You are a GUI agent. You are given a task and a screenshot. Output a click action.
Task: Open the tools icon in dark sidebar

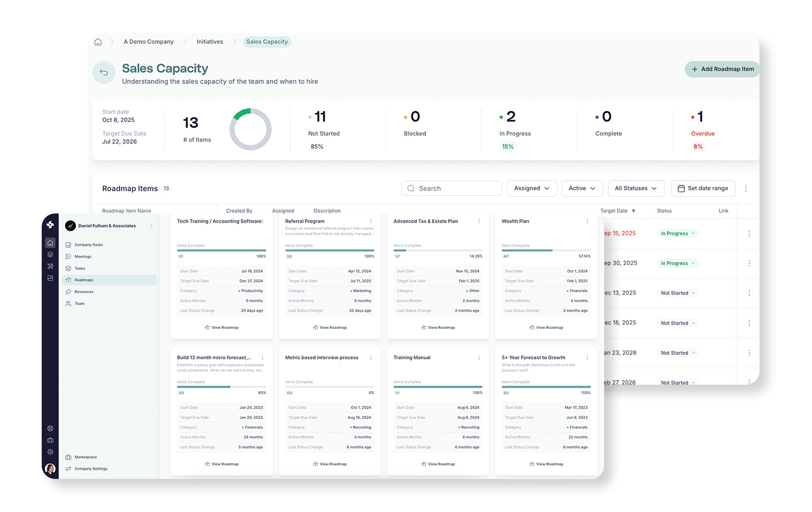50,266
